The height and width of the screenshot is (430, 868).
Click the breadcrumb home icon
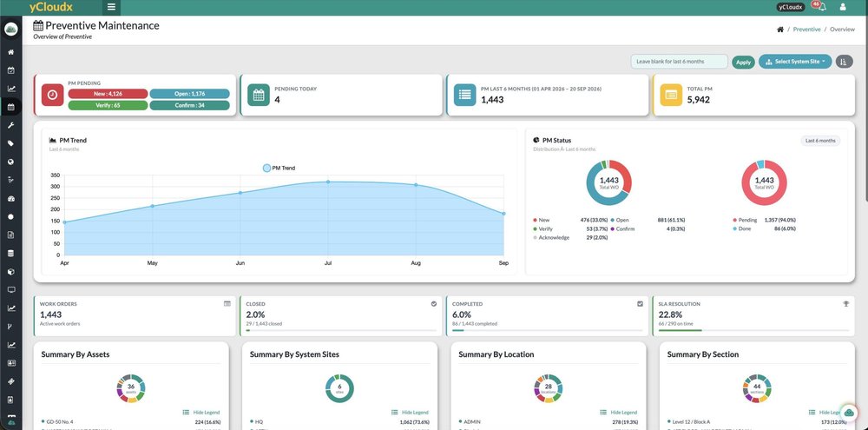780,30
